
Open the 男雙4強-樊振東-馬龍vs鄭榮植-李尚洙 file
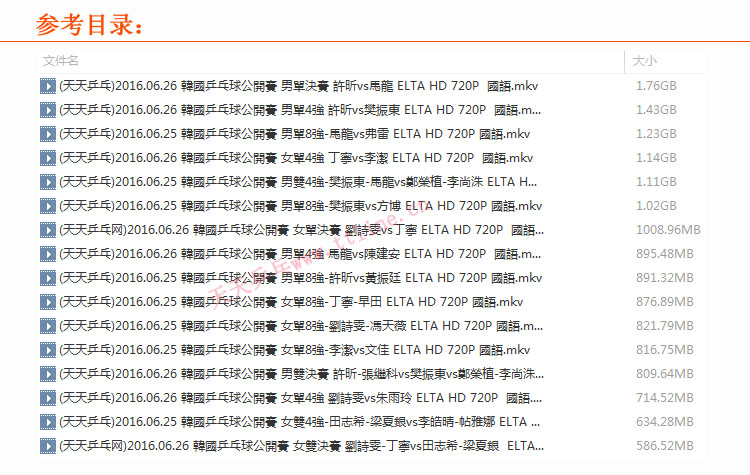click(x=300, y=182)
